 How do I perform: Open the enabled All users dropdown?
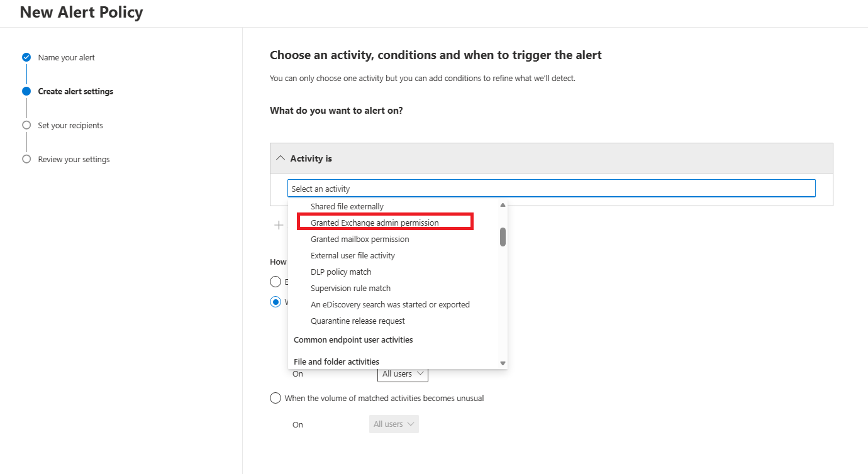pos(403,373)
